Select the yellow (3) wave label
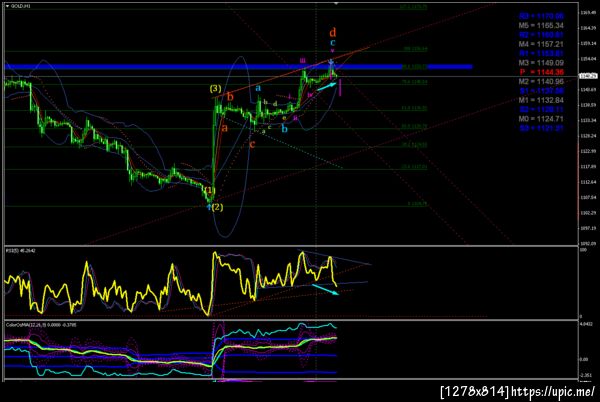The height and width of the screenshot is (402, 600). [x=215, y=89]
